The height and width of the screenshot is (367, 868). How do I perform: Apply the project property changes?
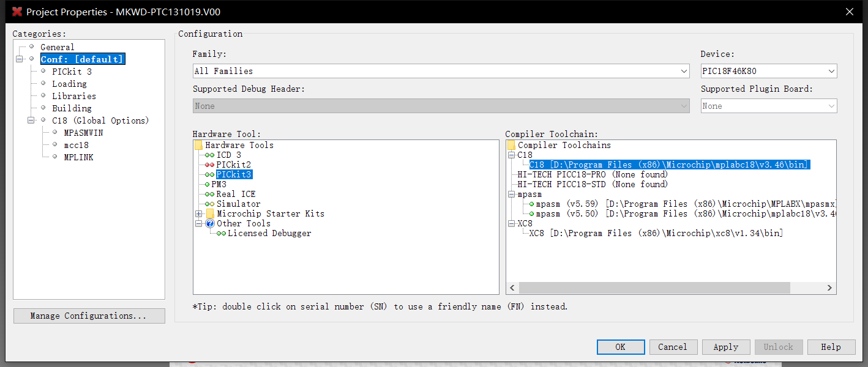point(725,347)
